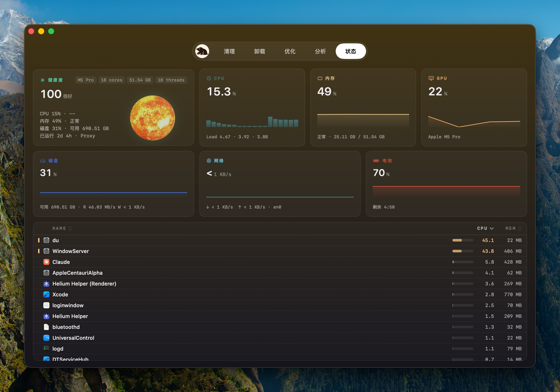This screenshot has height=392, width=560.
Task: Click the en0 network stats line
Action: (x=244, y=207)
